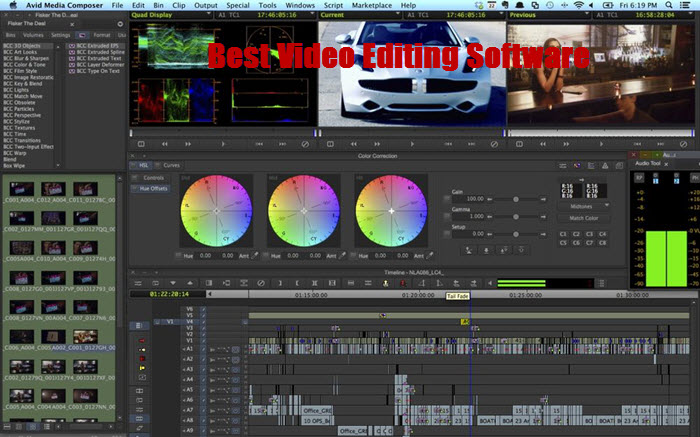Click the yellow Lift icon in timeline toolbar

point(385,283)
